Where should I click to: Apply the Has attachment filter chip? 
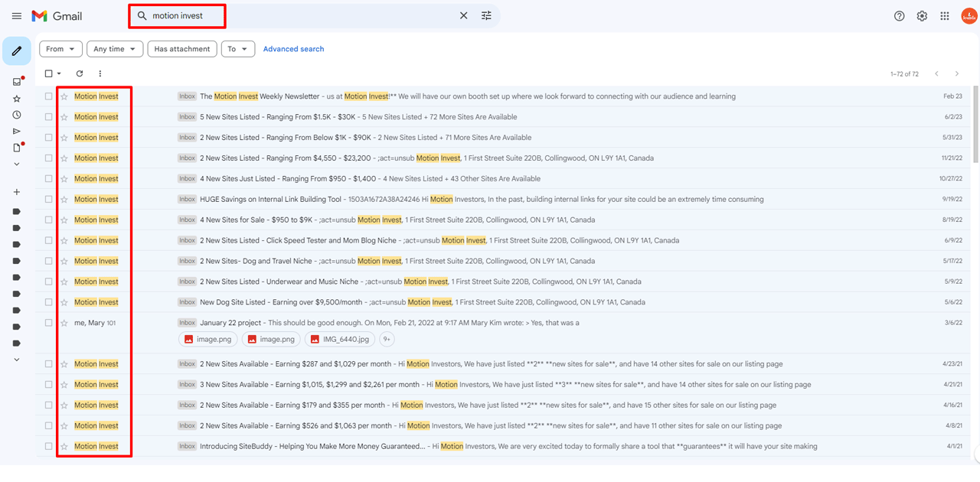(x=181, y=48)
